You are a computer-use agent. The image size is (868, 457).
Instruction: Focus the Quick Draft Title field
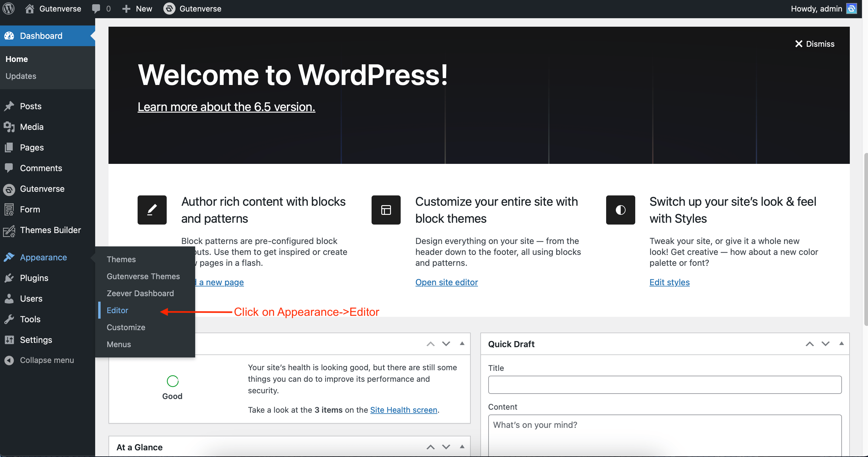coord(664,384)
